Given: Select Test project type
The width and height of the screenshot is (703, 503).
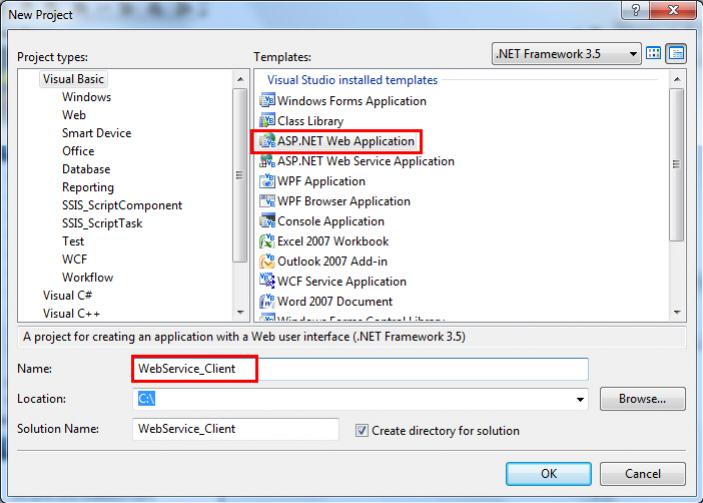Looking at the screenshot, I should (73, 241).
